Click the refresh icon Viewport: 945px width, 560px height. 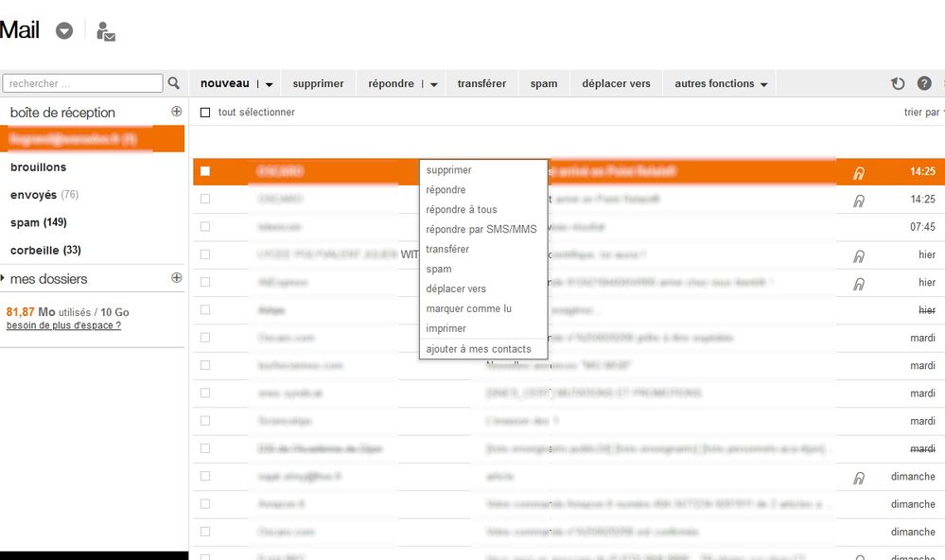[898, 83]
